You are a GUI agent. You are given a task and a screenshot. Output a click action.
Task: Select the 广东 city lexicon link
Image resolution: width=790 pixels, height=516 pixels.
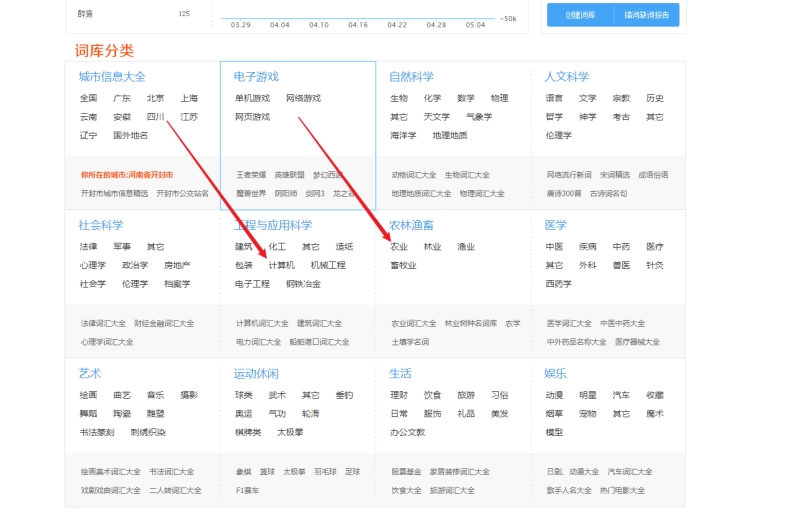pyautogui.click(x=122, y=98)
